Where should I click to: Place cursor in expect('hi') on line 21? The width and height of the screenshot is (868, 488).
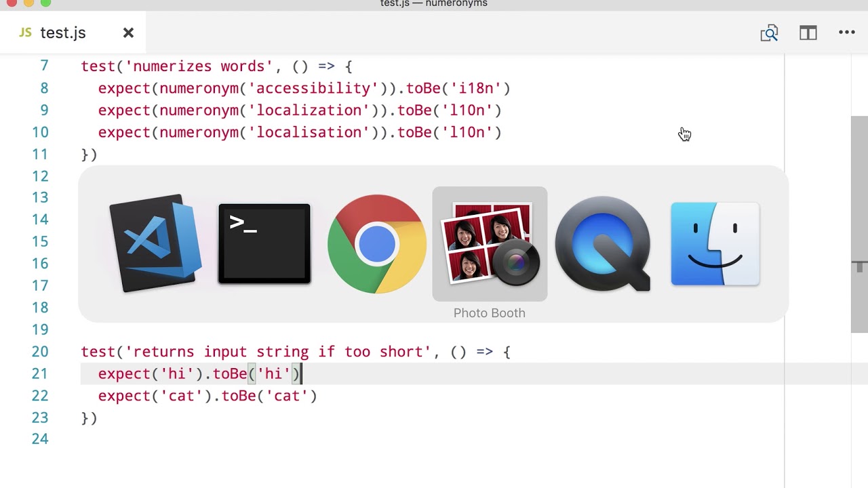[x=177, y=373]
